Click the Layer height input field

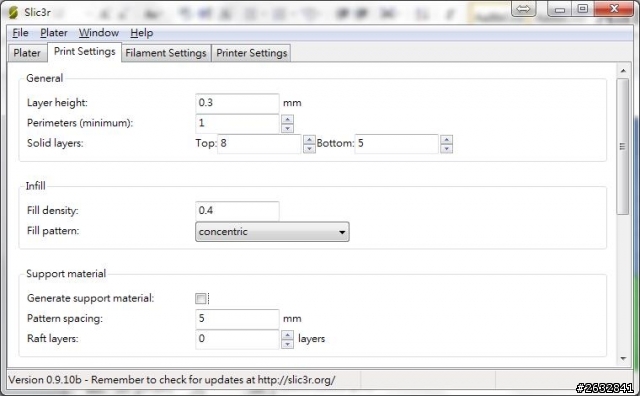click(x=237, y=103)
